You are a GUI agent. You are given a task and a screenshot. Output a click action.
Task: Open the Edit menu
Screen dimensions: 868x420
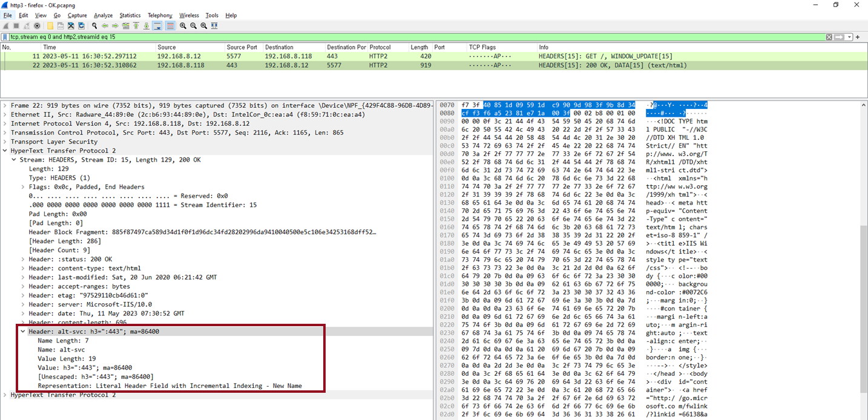(24, 15)
